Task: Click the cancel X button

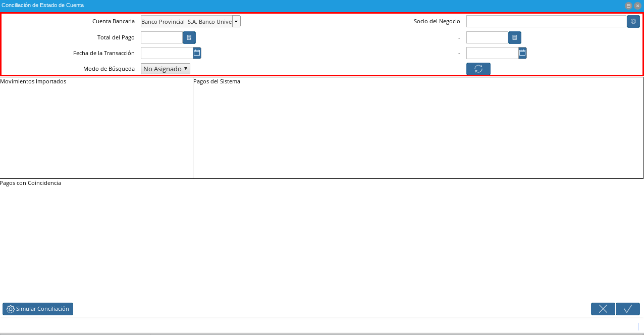Action: pos(603,309)
